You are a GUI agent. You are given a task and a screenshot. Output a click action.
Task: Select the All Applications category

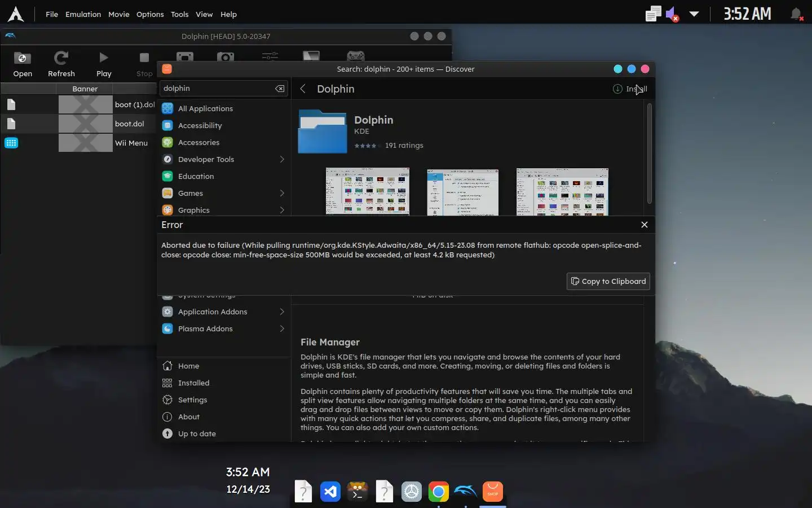tap(224, 108)
